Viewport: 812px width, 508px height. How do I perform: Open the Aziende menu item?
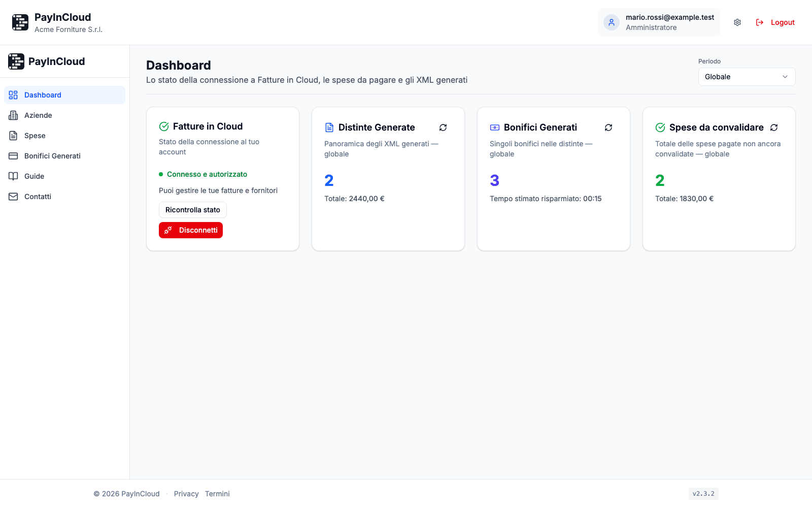(64, 115)
